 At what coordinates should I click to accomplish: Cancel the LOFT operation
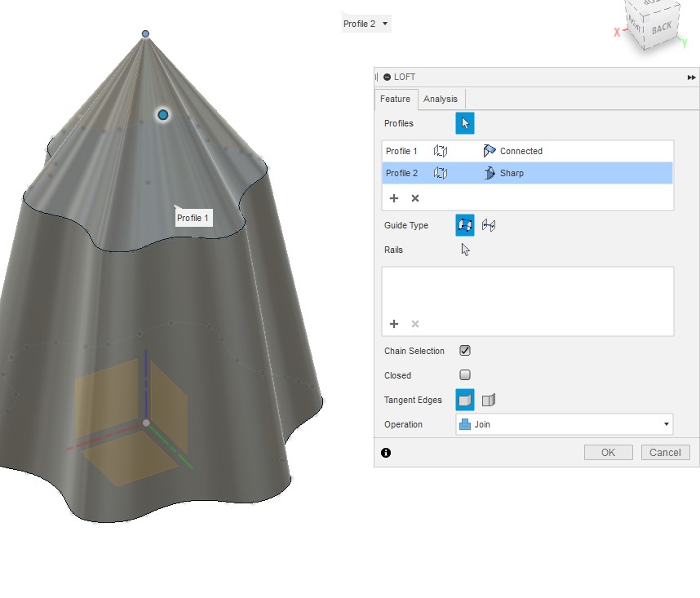[x=665, y=452]
